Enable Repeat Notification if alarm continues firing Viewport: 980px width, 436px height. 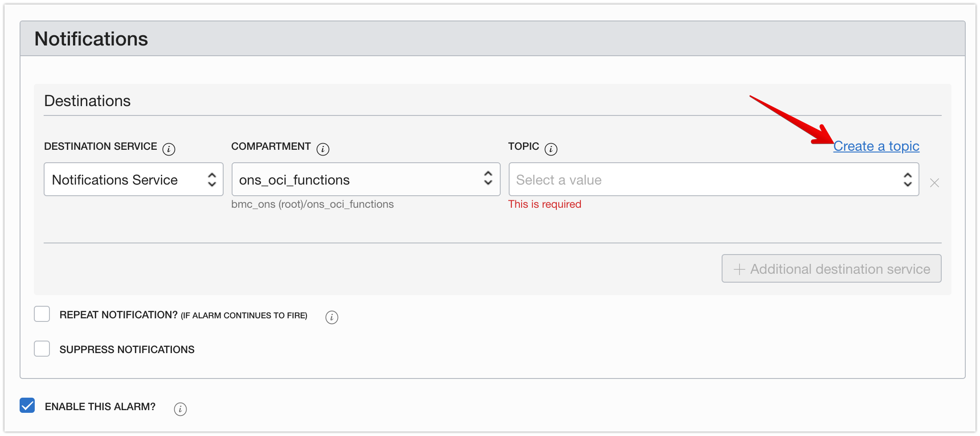41,314
